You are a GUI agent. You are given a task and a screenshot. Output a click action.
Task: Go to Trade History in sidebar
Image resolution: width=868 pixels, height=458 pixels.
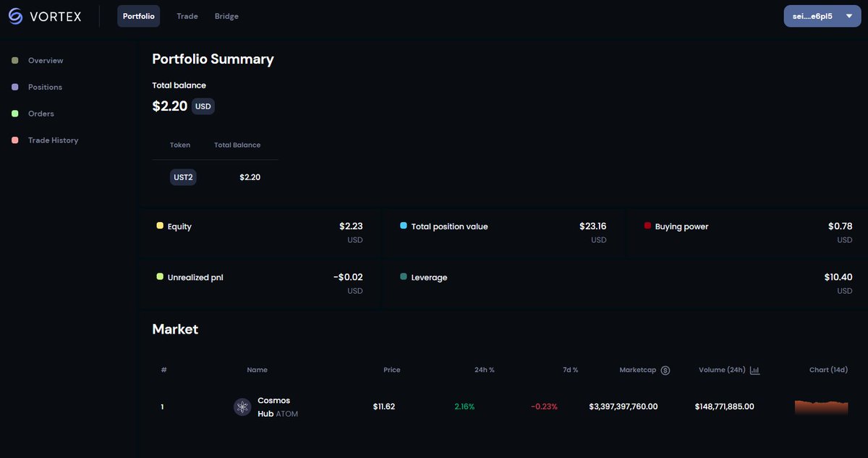pos(53,140)
